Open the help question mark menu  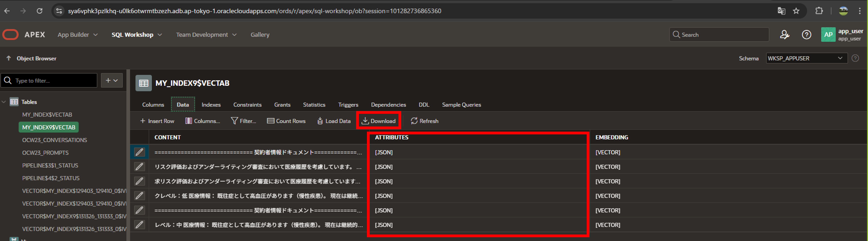click(x=806, y=35)
